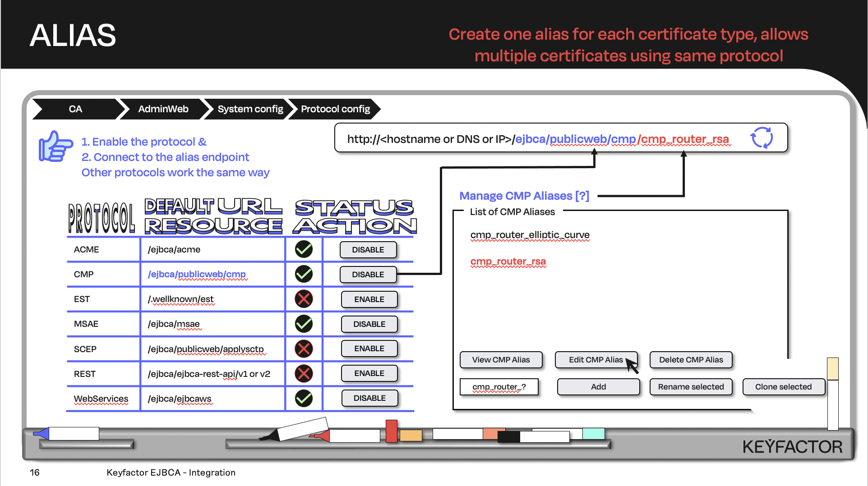Click the red X status for EST
Screen dimensions: 868x486
pos(304,299)
